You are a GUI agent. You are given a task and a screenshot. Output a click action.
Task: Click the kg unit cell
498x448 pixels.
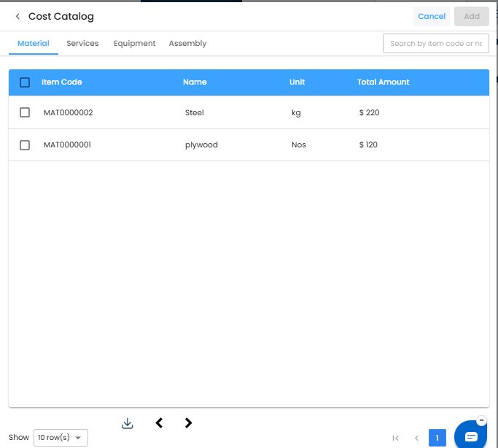[x=296, y=113]
